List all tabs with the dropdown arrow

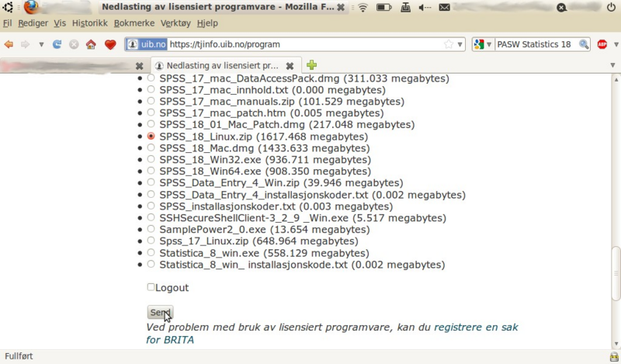point(612,65)
